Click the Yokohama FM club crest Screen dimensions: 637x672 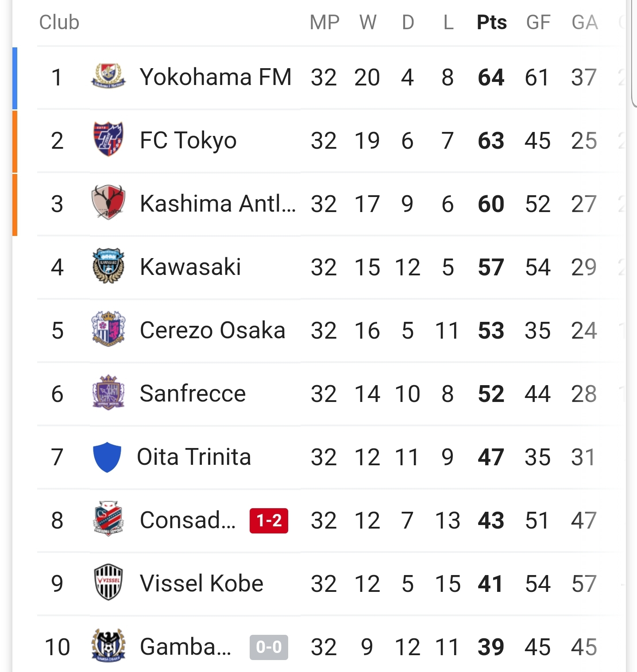pyautogui.click(x=108, y=77)
